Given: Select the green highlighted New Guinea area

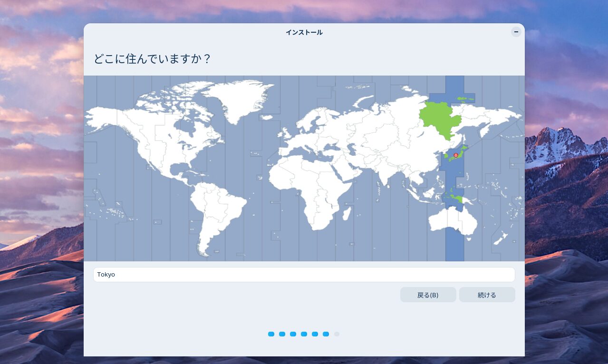Looking at the screenshot, I should tap(455, 198).
